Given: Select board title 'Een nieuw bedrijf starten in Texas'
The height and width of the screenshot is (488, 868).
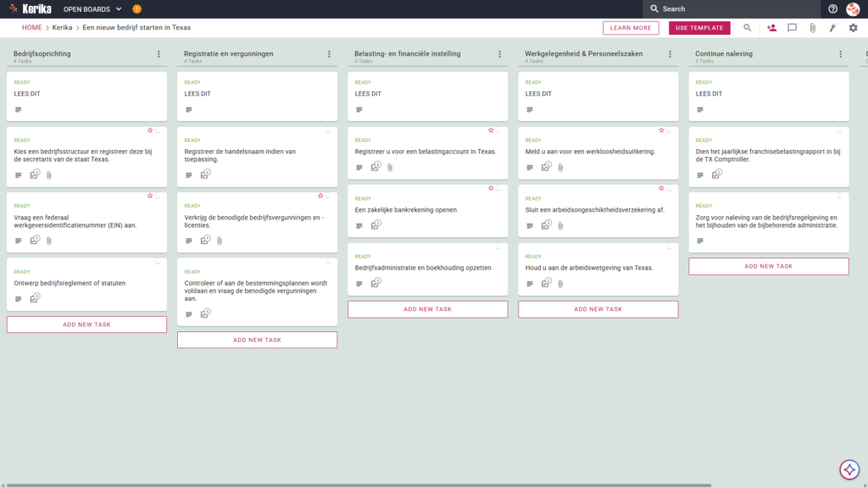Looking at the screenshot, I should pyautogui.click(x=136, y=28).
